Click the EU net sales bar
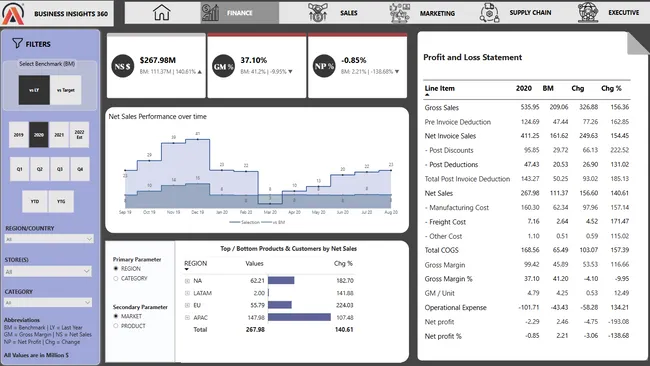Image resolution: width=650 pixels, height=366 pixels. (280, 305)
